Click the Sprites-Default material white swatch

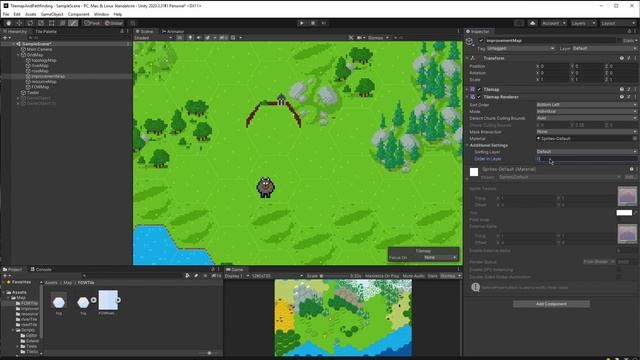click(x=474, y=172)
